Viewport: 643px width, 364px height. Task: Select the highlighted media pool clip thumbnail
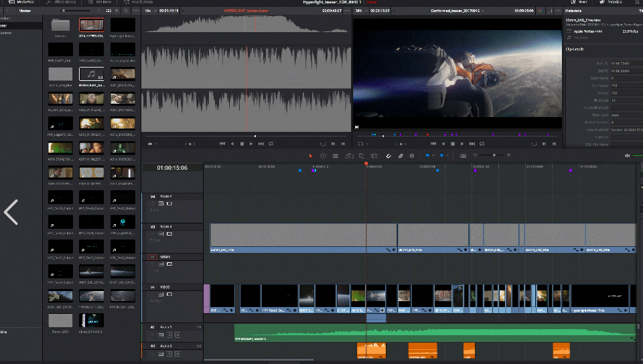tap(91, 25)
